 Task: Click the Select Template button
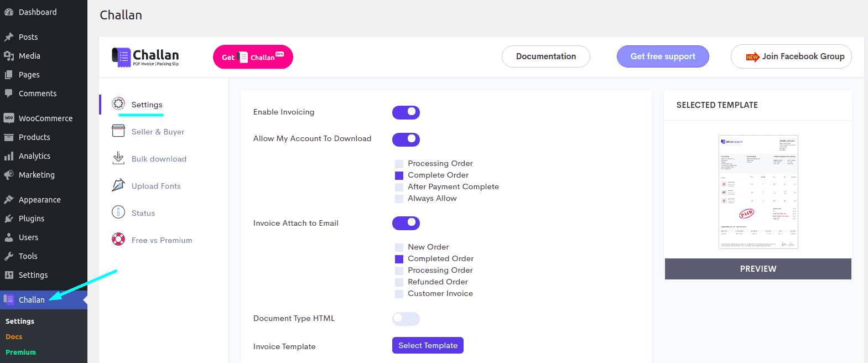428,345
